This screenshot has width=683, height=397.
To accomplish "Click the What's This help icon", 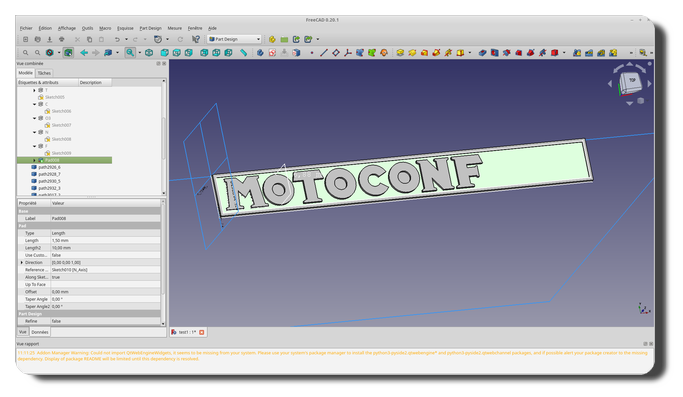I will 196,39.
